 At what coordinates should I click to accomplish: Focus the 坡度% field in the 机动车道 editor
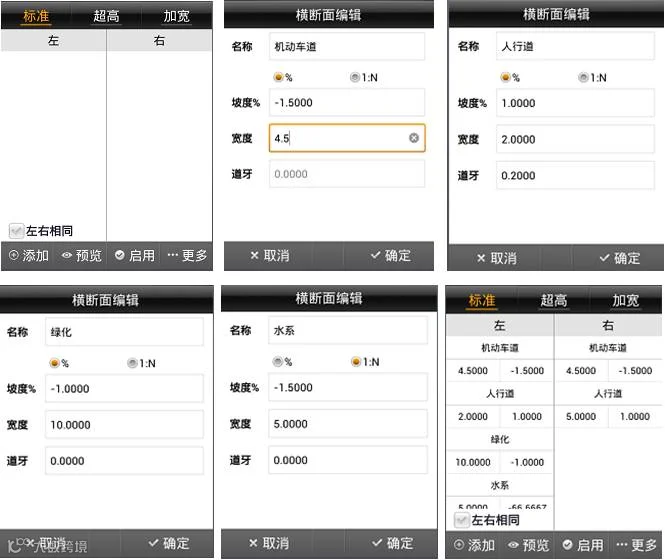(x=347, y=102)
